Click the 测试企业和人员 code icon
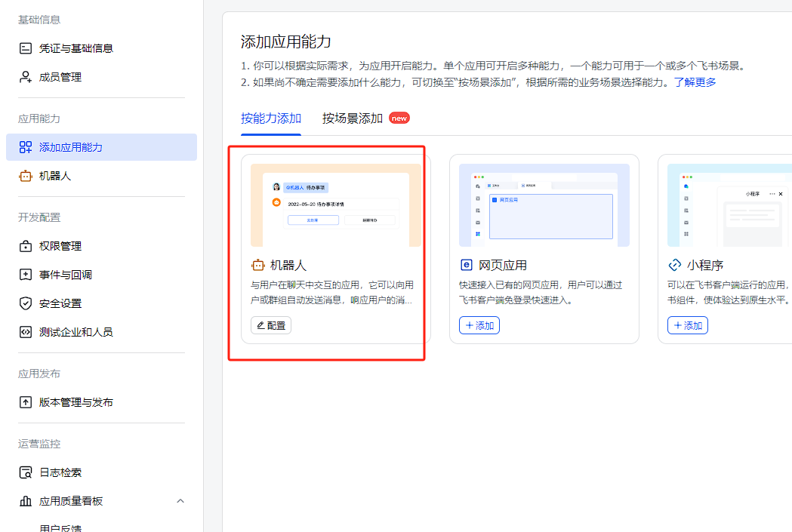792x532 pixels. 25,332
